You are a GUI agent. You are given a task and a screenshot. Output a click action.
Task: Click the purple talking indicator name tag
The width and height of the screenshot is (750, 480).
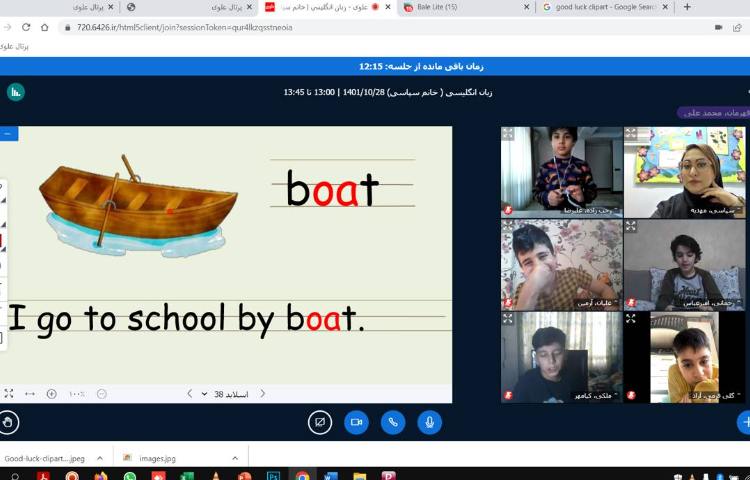click(x=714, y=113)
